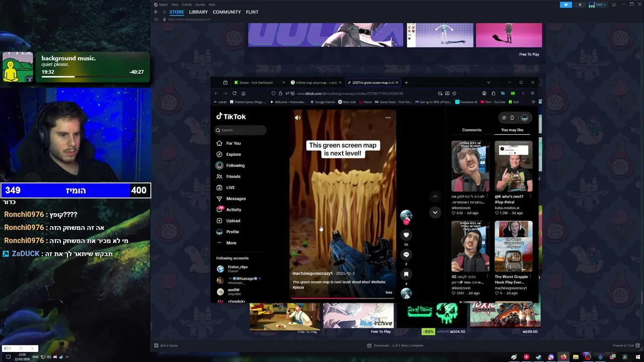Open @K who's next? video thumbnail
Viewport: 644px width, 362px height.
point(513,166)
